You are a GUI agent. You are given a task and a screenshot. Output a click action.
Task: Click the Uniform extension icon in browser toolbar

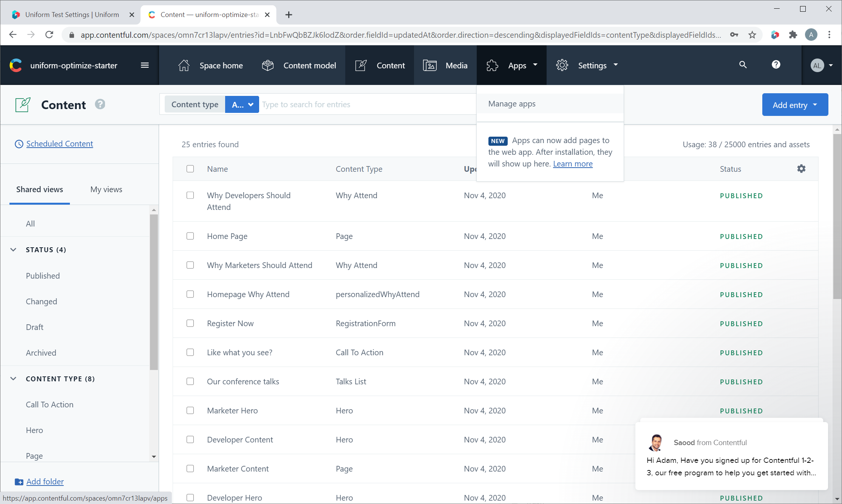tap(775, 35)
